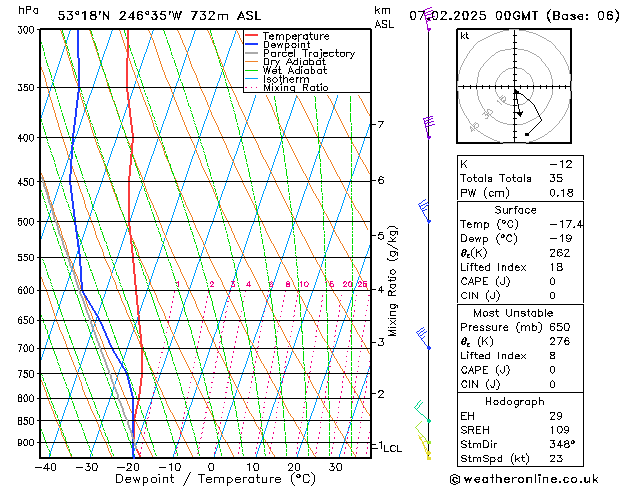Click the km ASL unit label
Viewport: 629px width, 486px height.
click(384, 17)
